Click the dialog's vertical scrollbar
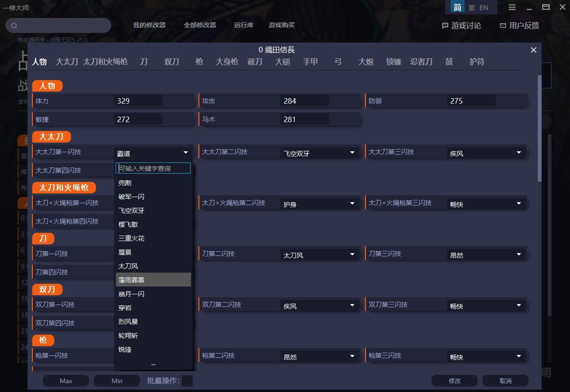Image resolution: width=570 pixels, height=392 pixels. (x=539, y=130)
